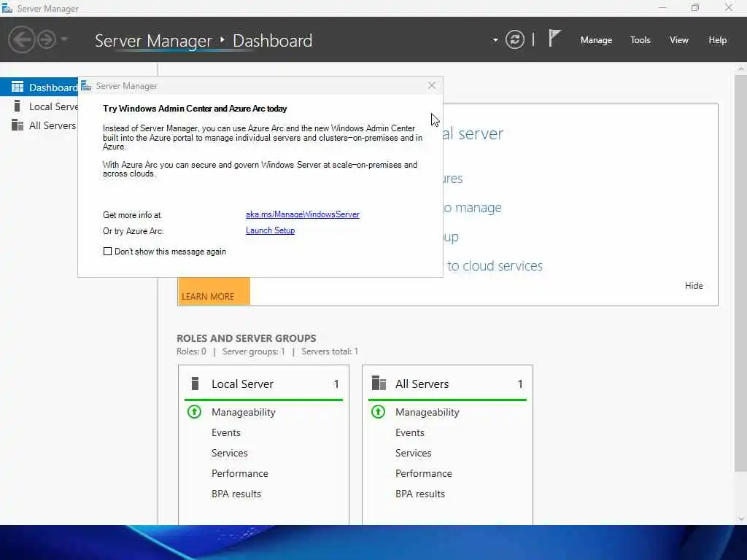
Task: Click the Dashboard grid icon in sidebar
Action: click(x=18, y=87)
